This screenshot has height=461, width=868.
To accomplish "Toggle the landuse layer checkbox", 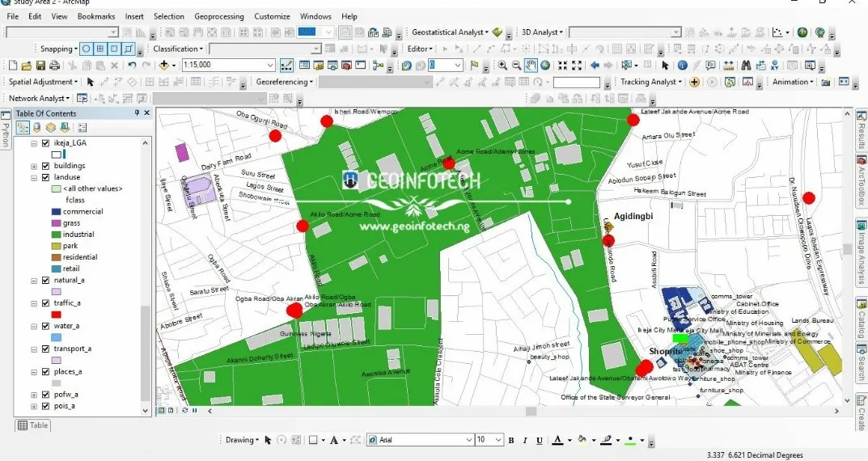I will click(46, 177).
